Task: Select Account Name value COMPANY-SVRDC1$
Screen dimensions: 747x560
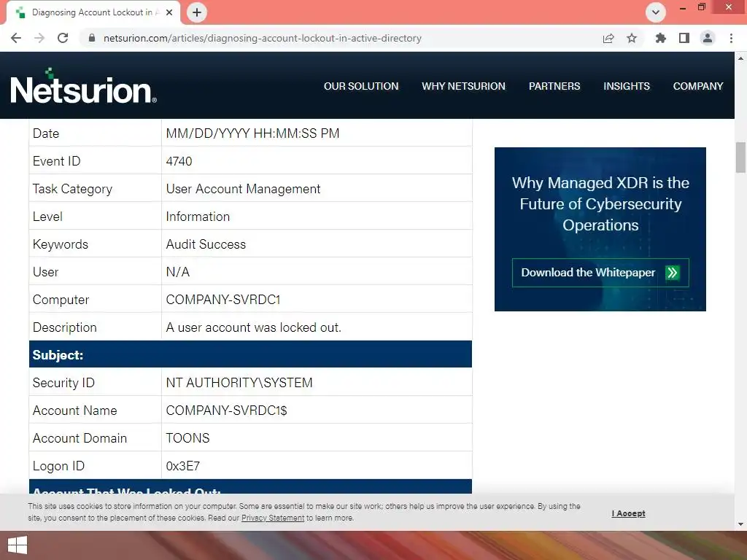Action: pyautogui.click(x=226, y=411)
